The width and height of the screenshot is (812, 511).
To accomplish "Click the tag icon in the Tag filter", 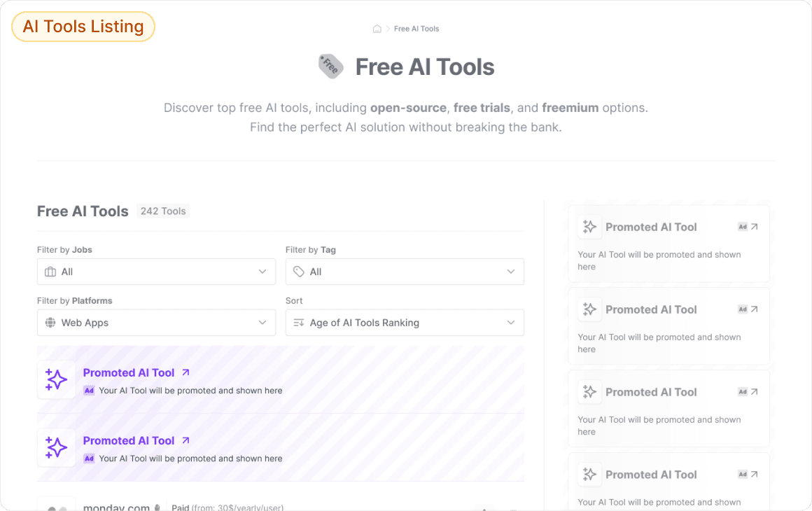I will [x=298, y=271].
